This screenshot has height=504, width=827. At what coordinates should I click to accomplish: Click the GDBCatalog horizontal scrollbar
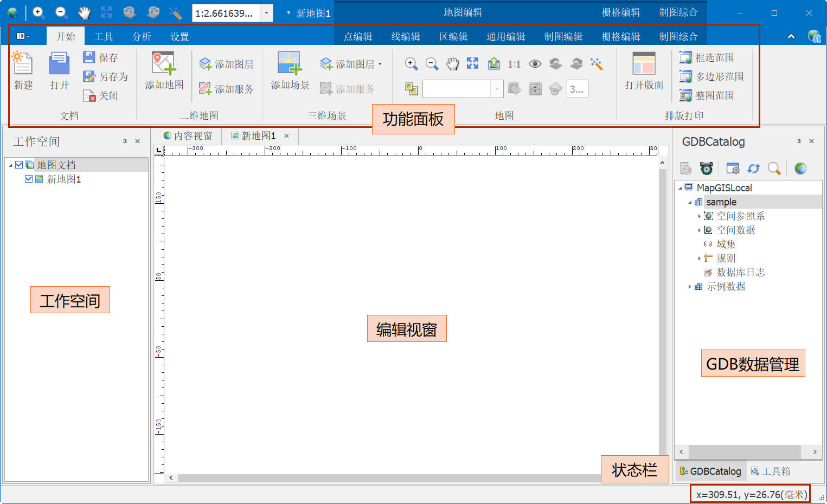coord(744,451)
